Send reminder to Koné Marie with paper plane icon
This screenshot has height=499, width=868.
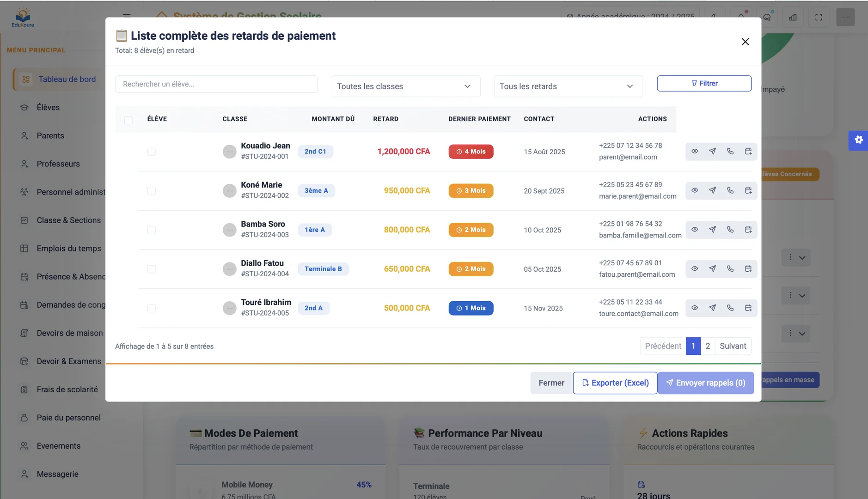click(x=713, y=190)
